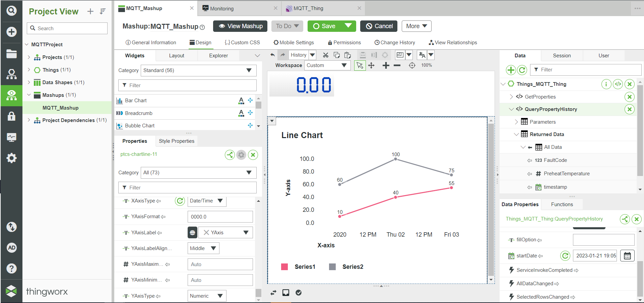644x303 pixels.
Task: Switch to the Functions tab in Data Properties
Action: (x=562, y=204)
